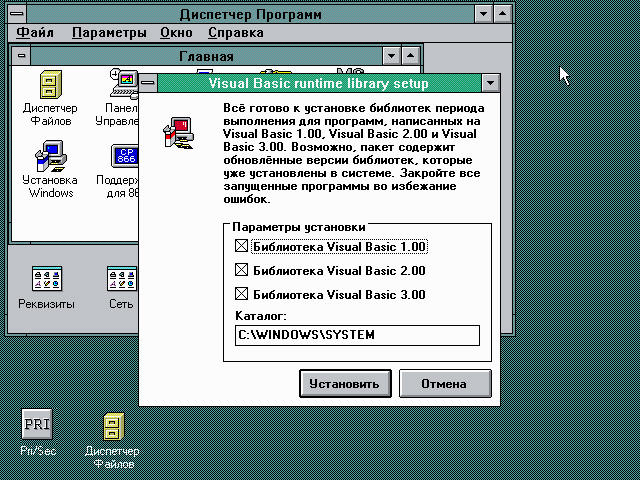Click the Visual Basic runtime library setup title

pos(319,83)
